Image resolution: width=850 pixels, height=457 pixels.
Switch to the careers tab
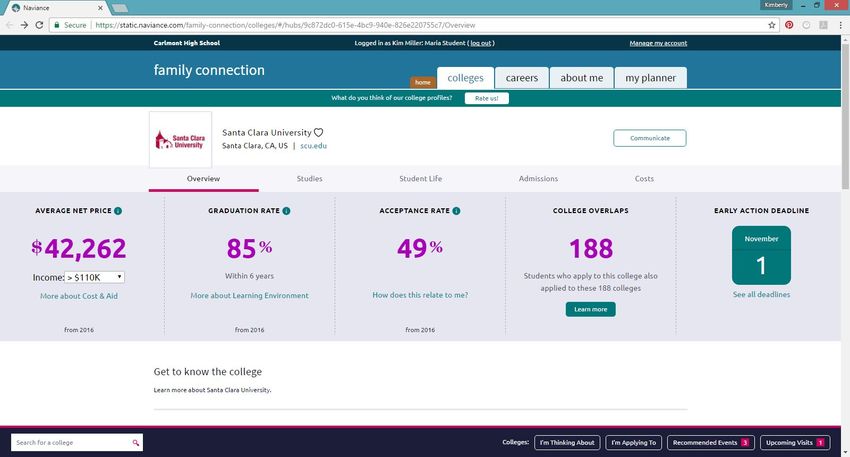(521, 78)
